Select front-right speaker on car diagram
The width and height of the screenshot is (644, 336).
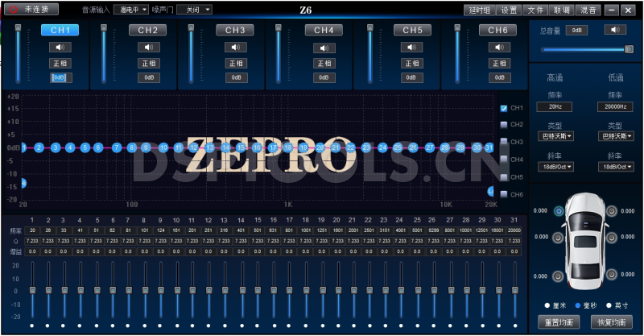click(x=612, y=211)
